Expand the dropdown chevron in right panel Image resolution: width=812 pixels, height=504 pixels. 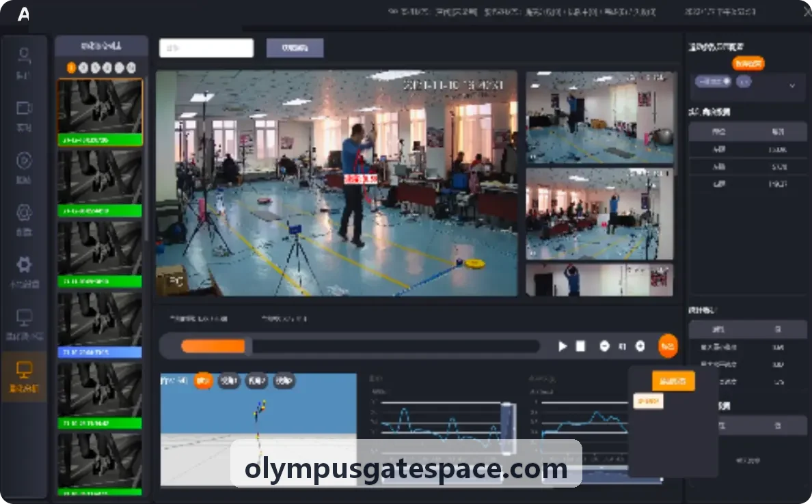coord(791,85)
